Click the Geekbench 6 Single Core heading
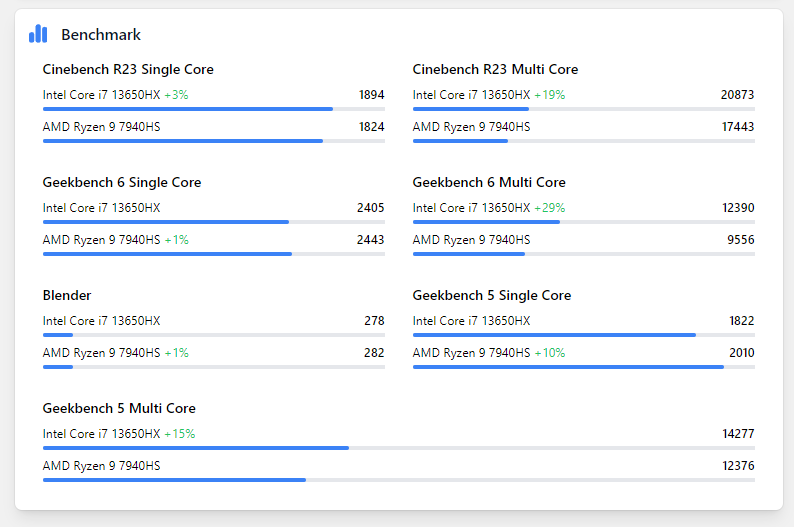Screen dimensions: 794x527 (122, 182)
